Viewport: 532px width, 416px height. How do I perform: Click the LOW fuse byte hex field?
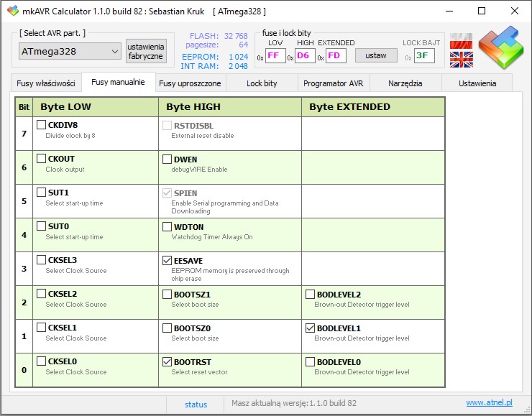[275, 56]
